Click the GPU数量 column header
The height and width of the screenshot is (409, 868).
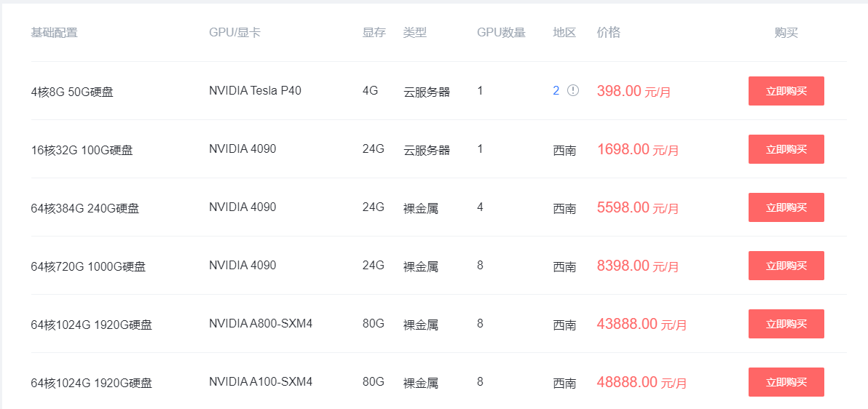(x=502, y=33)
